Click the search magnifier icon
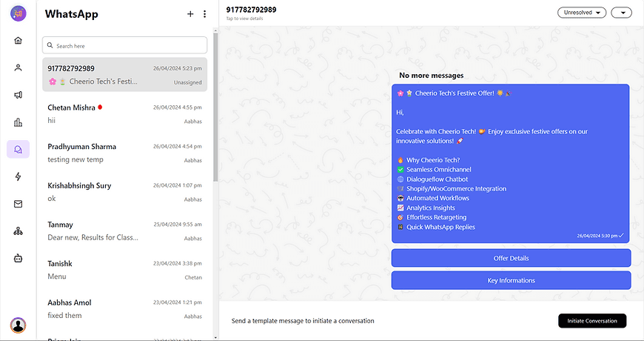Viewport: 644px width, 341px height. [50, 45]
